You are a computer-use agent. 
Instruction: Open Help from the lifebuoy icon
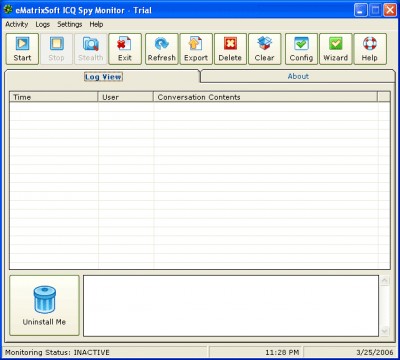(x=370, y=49)
